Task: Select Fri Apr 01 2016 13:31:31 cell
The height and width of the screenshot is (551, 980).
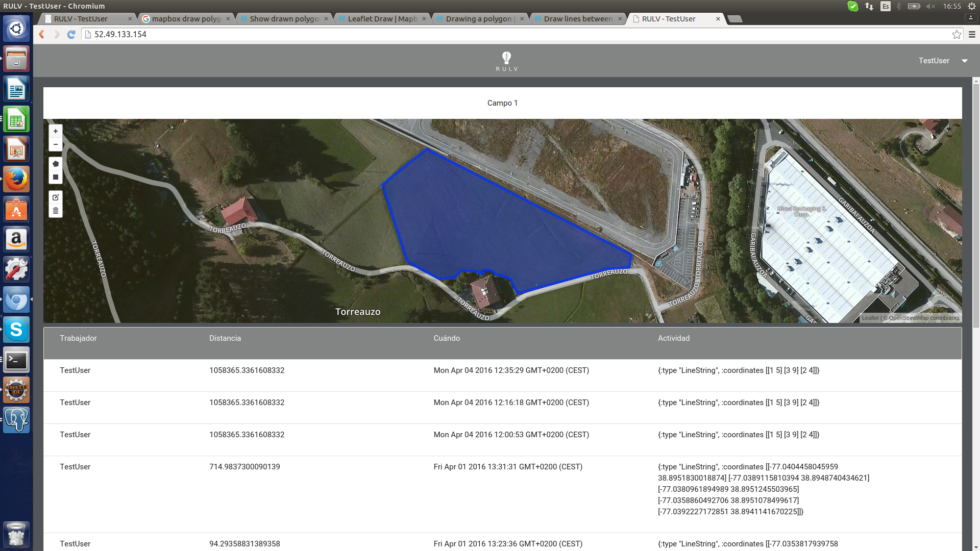Action: pyautogui.click(x=508, y=467)
